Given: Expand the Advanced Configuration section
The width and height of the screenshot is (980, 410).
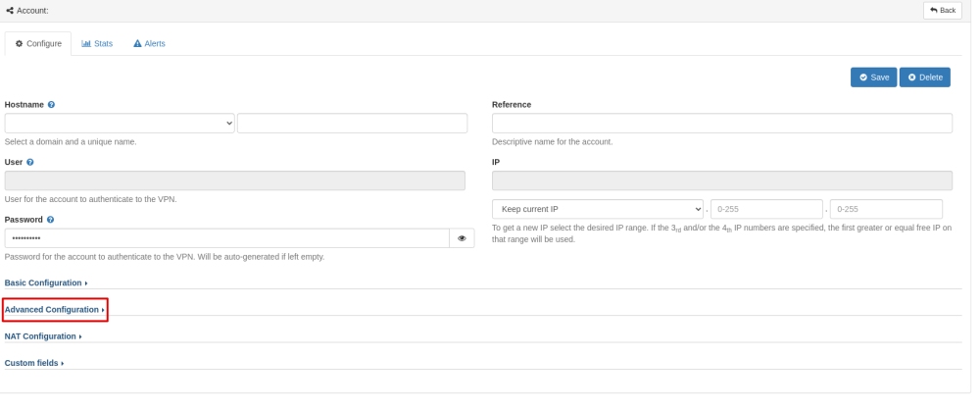Looking at the screenshot, I should [55, 310].
